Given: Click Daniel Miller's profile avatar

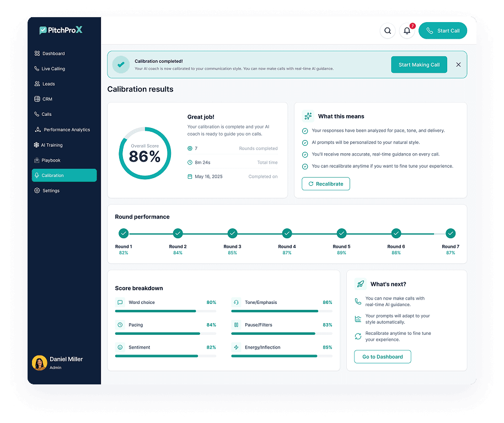Looking at the screenshot, I should coord(40,363).
